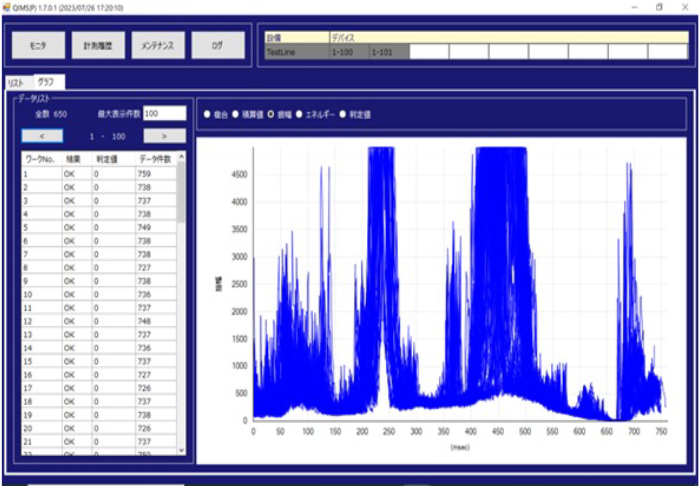Go to previous page with < button
Screen dimensions: 700x486
[42, 136]
